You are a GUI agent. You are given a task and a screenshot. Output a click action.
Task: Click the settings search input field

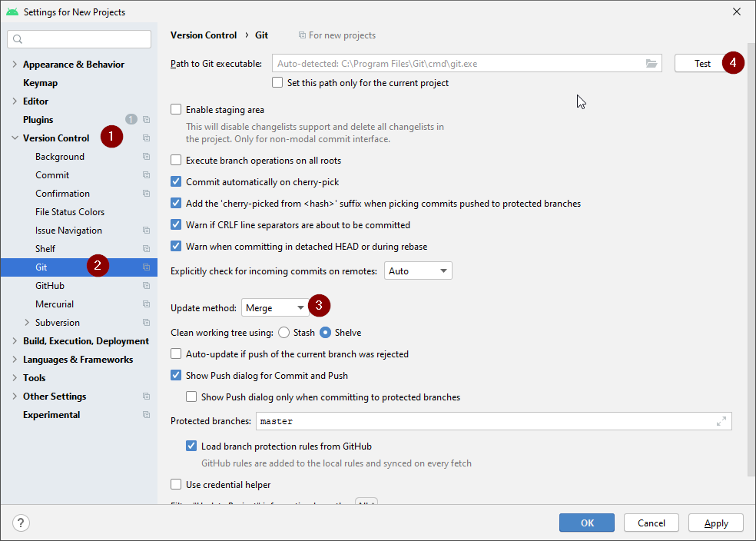79,39
